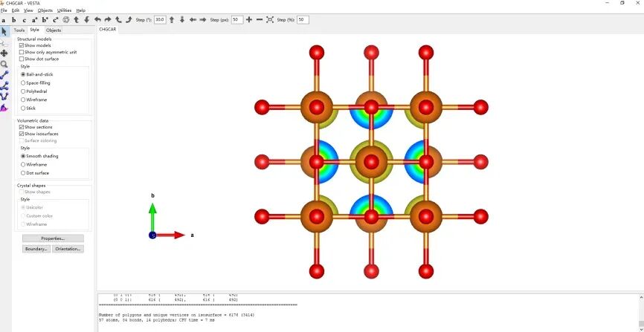644x332 pixels.
Task: Toggle Show isosurfaces checkbox
Action: click(x=22, y=134)
